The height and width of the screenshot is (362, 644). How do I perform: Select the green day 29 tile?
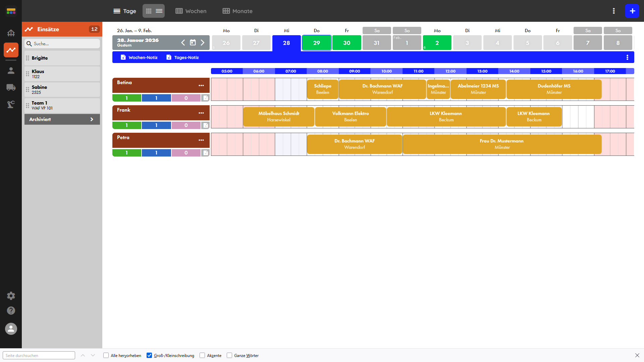pyautogui.click(x=317, y=43)
